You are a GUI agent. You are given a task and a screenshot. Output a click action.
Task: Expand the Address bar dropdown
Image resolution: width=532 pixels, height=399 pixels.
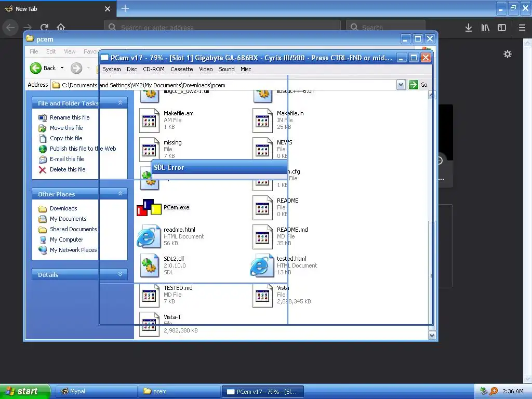point(401,85)
